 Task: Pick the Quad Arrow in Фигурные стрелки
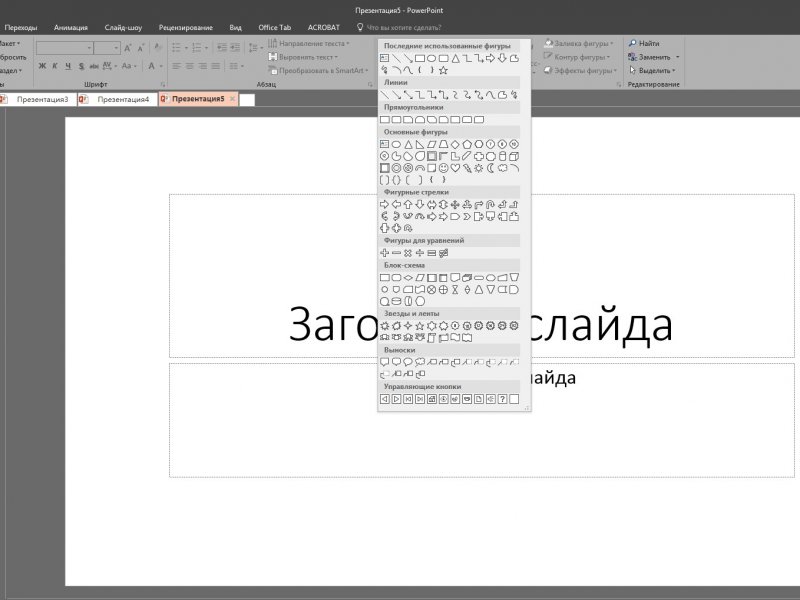click(455, 205)
